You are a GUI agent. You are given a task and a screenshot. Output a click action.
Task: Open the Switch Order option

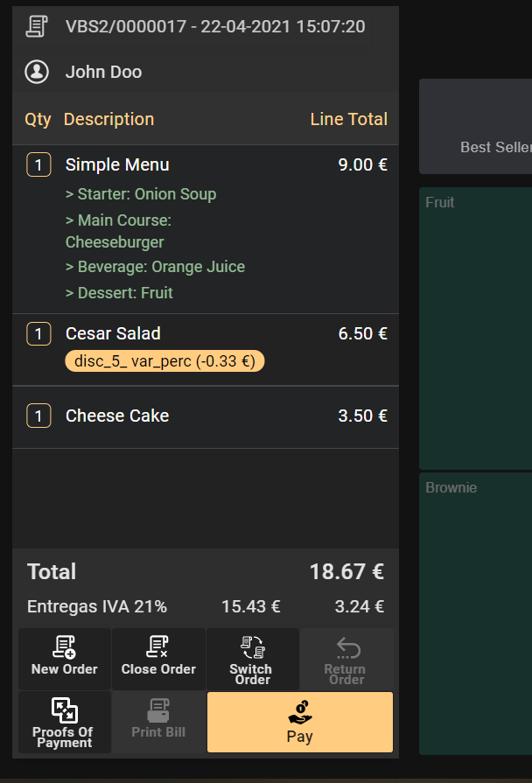coord(252,658)
